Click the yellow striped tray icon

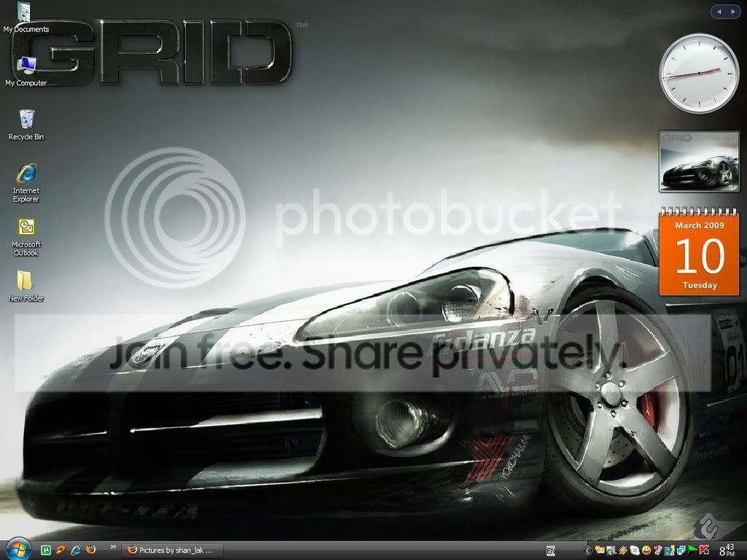(x=623, y=551)
